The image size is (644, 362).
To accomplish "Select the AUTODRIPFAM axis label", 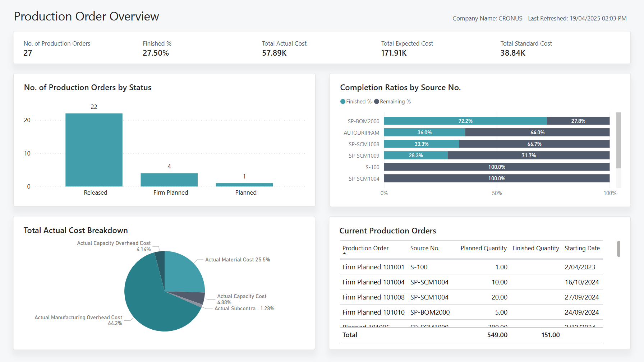I will (361, 133).
